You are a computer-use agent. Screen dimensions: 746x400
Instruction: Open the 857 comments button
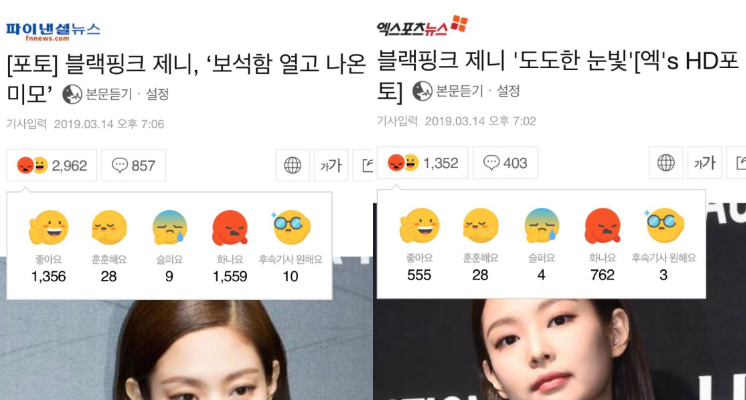point(134,166)
